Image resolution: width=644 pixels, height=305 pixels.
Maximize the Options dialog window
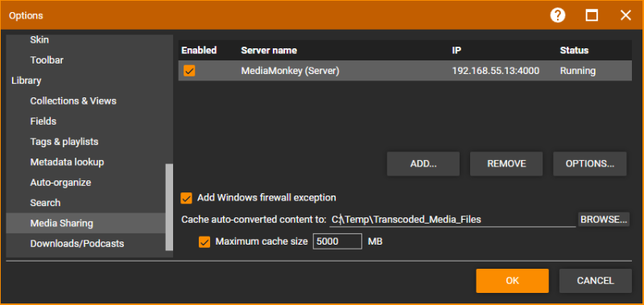pyautogui.click(x=592, y=15)
